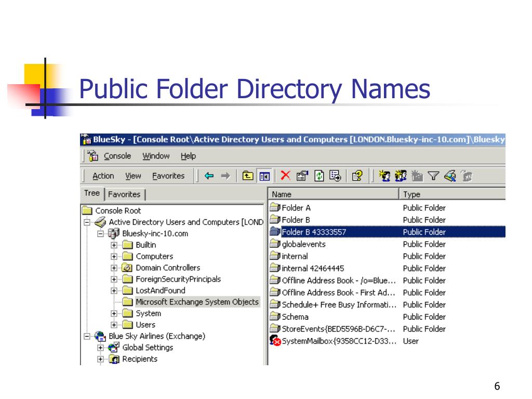Open the Properties toolbar icon
The width and height of the screenshot is (532, 399).
click(302, 176)
